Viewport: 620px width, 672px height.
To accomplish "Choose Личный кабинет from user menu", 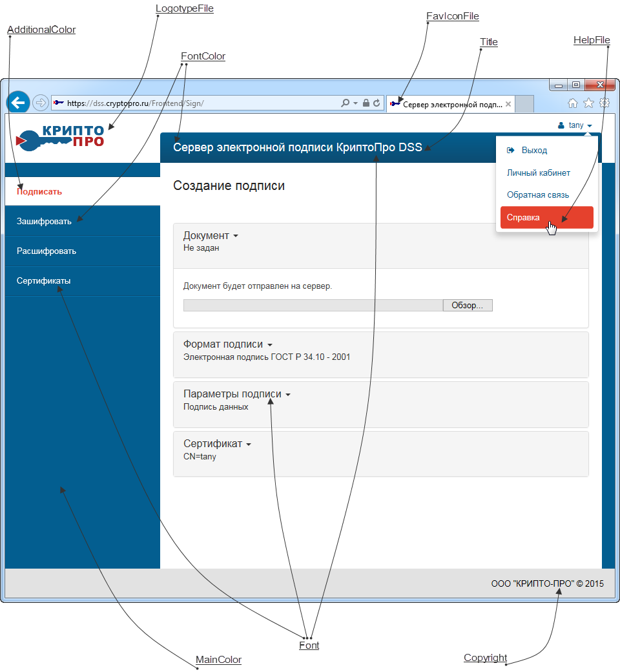I will 547,173.
